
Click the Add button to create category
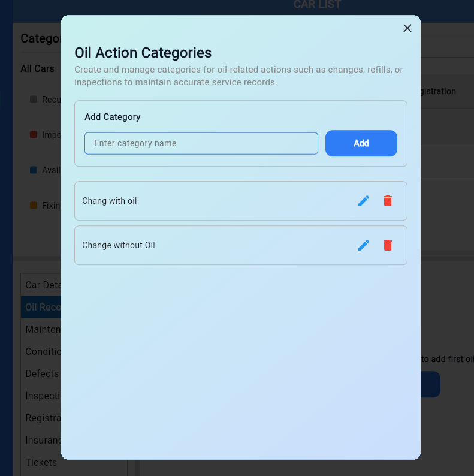pyautogui.click(x=361, y=143)
